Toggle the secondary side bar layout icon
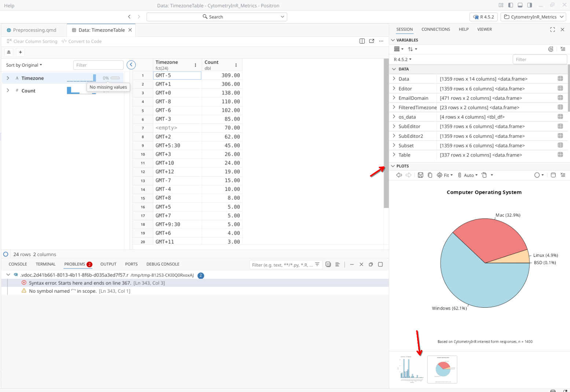Image resolution: width=570 pixels, height=392 pixels. coord(529,5)
